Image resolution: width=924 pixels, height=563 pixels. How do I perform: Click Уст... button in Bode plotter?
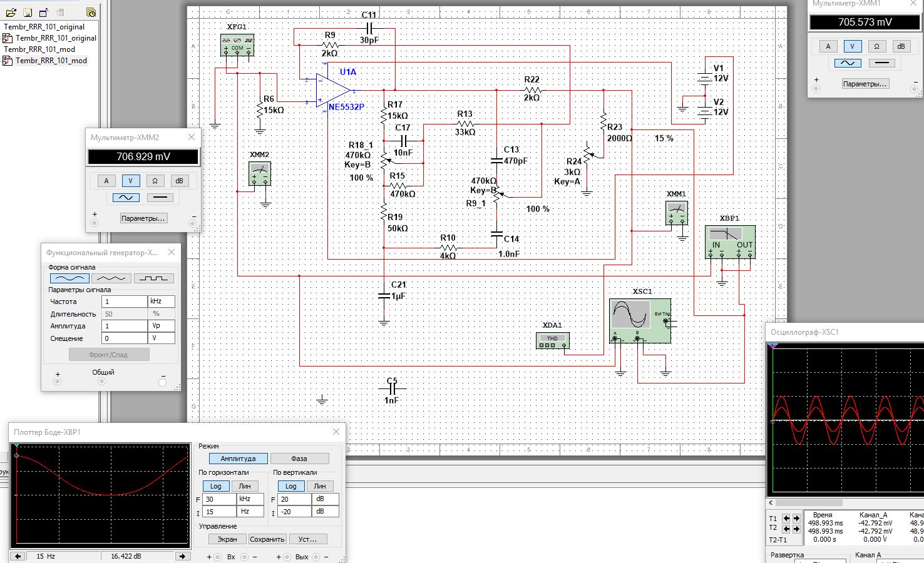coord(307,539)
